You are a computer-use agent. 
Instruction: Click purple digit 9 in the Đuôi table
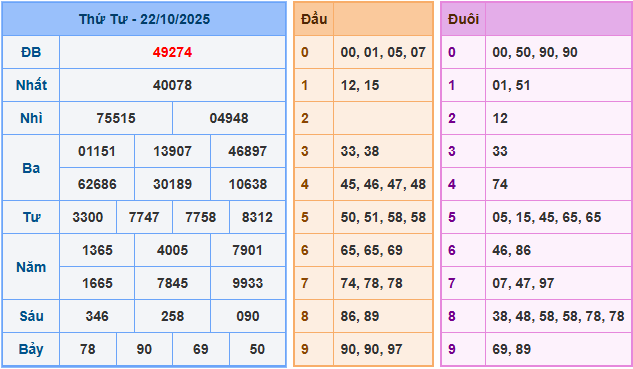[x=452, y=349]
